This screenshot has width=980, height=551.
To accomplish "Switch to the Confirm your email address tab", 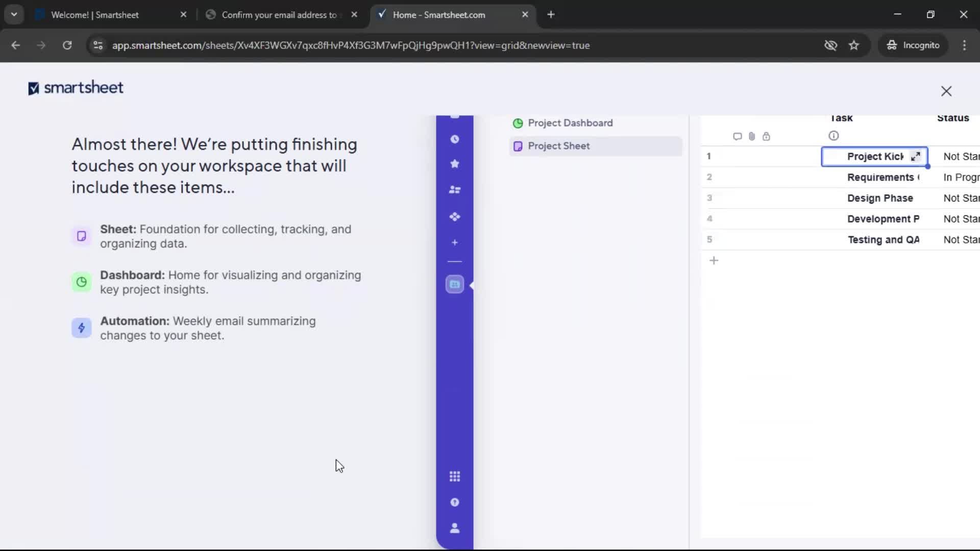I will click(x=278, y=15).
